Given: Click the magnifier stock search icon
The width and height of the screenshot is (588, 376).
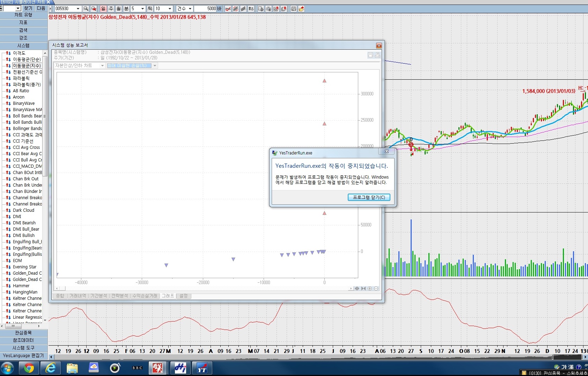Looking at the screenshot, I should click(x=86, y=9).
